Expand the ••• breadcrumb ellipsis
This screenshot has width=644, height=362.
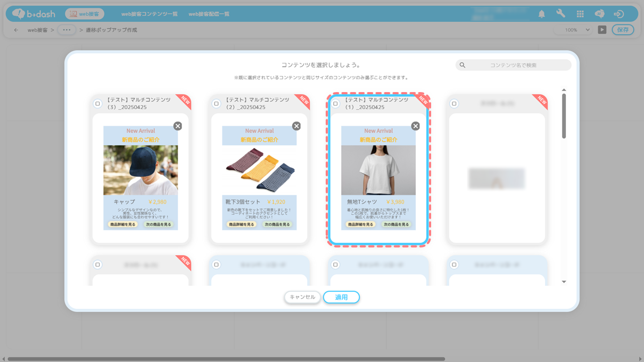(67, 30)
